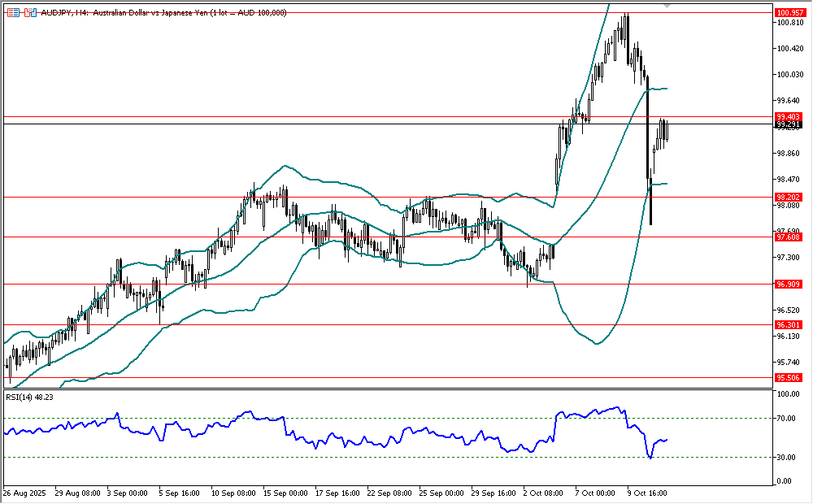
Task: Select the 100.957 red price label
Action: coord(789,13)
